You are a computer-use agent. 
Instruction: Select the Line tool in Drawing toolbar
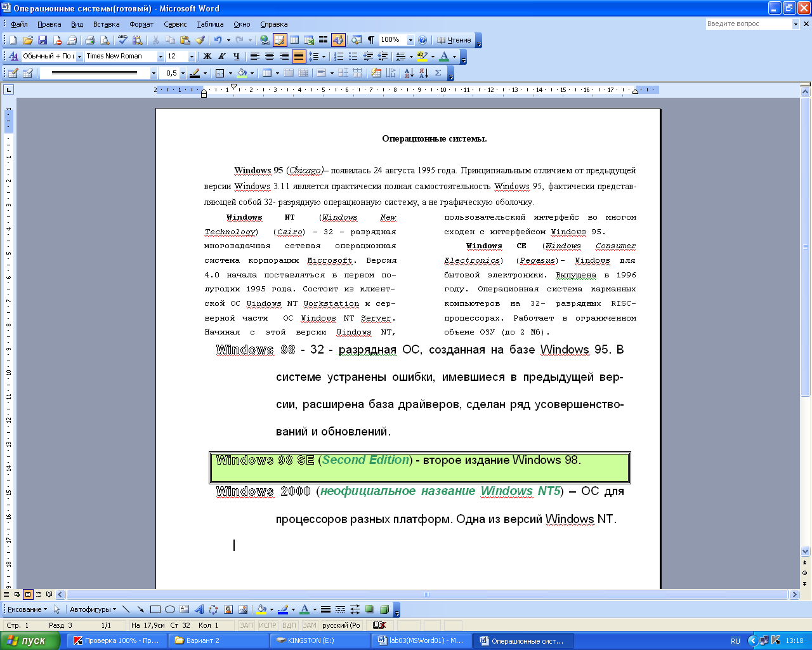126,609
